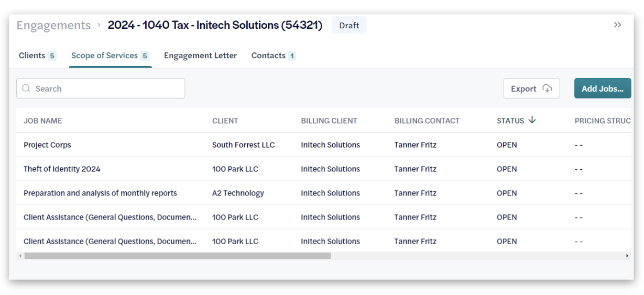
Task: Click the Add Jobs button
Action: click(603, 89)
